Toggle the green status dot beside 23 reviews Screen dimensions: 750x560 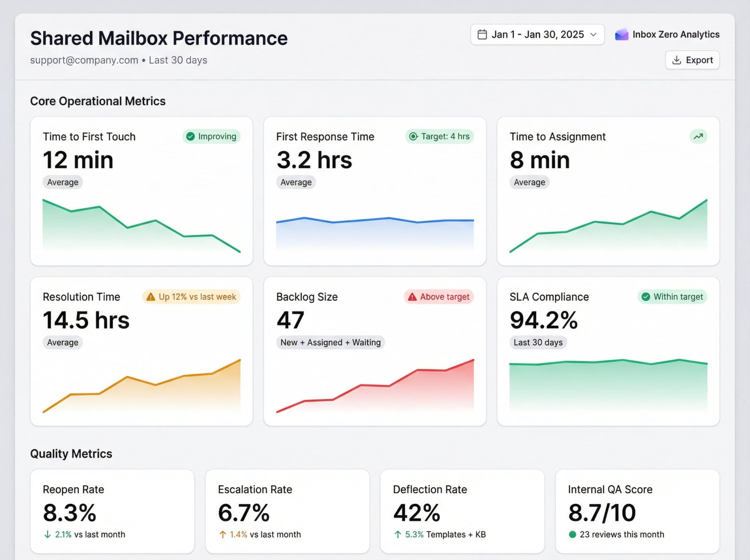click(x=573, y=534)
